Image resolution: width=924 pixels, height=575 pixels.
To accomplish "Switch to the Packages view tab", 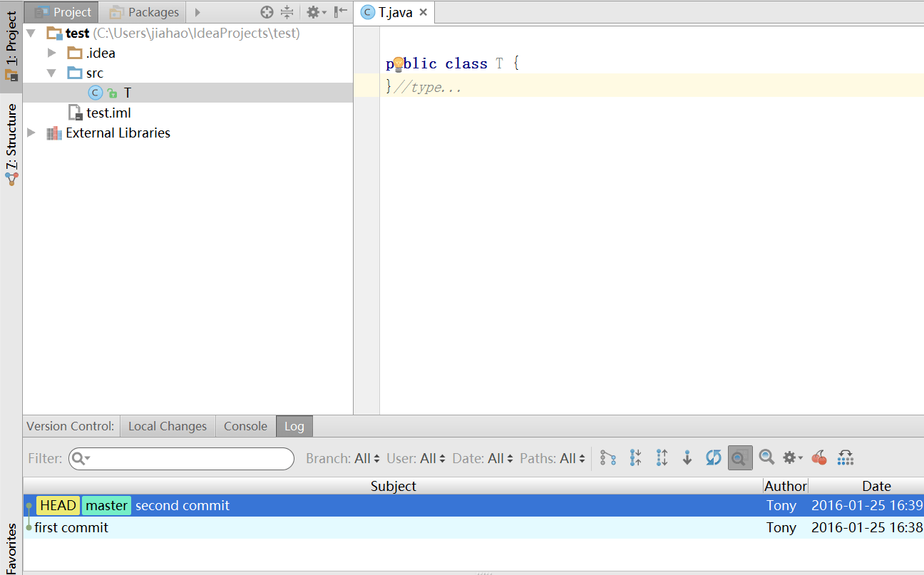I will click(x=143, y=12).
